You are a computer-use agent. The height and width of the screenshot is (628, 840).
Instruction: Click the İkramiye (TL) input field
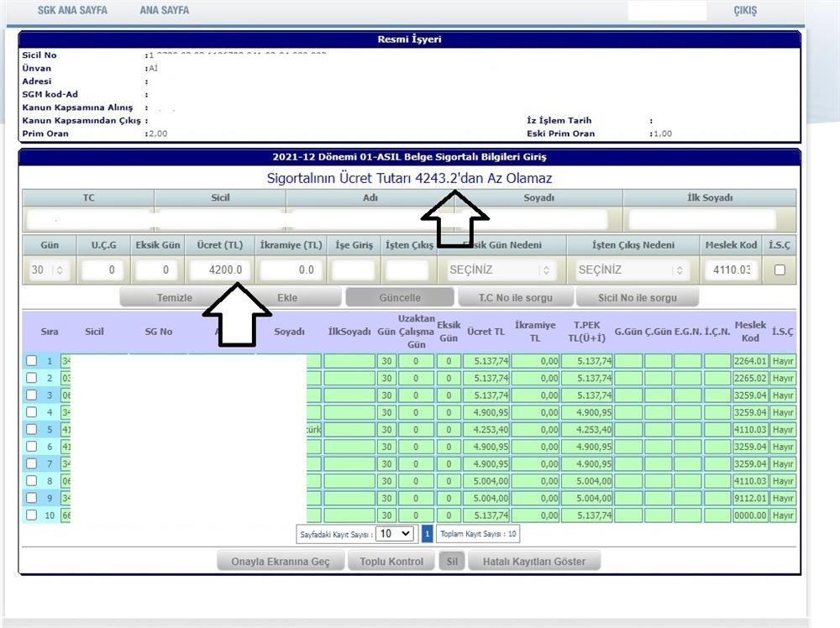[x=291, y=270]
